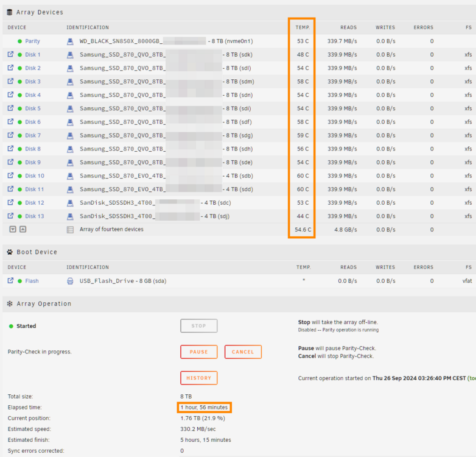Click elapsed time 1 hour, 56 minutes
The width and height of the screenshot is (476, 457).
(204, 407)
